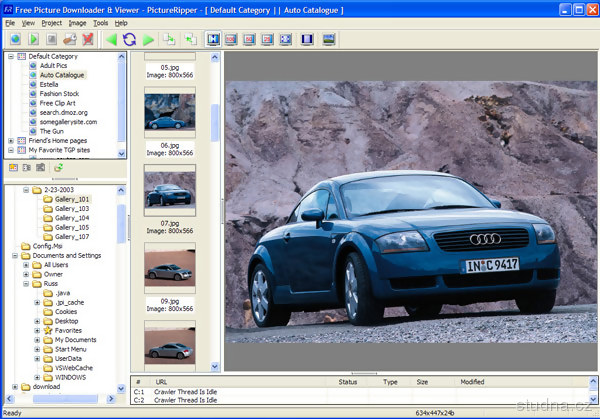Image resolution: width=600 pixels, height=419 pixels.
Task: Select the Gallery_104 folder
Action: [x=72, y=217]
